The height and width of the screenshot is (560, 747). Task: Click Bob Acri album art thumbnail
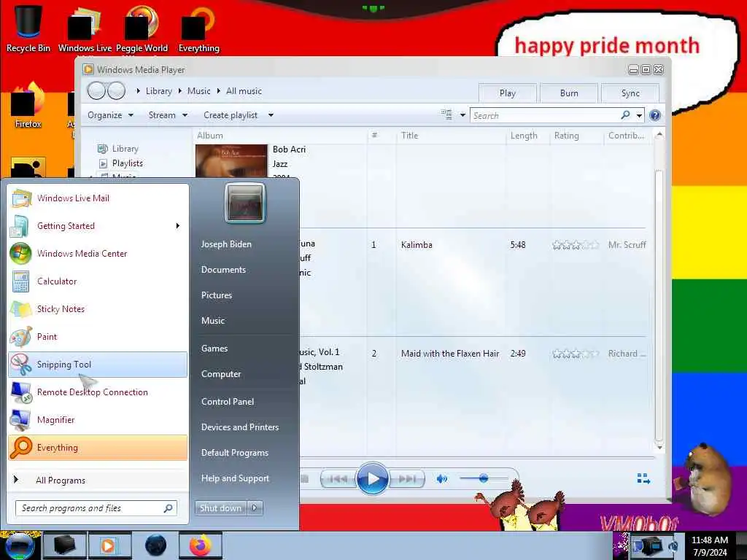pos(231,161)
